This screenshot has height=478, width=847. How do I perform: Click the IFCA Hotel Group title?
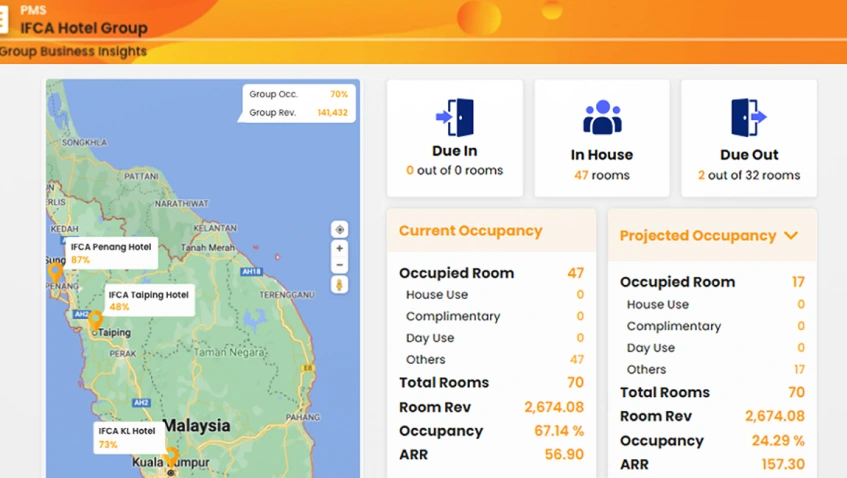click(84, 28)
